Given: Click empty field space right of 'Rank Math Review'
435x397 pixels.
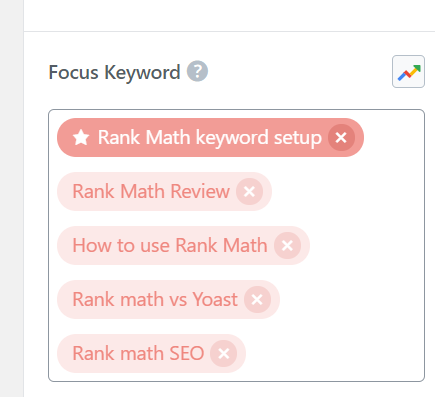Looking at the screenshot, I should 347,192.
